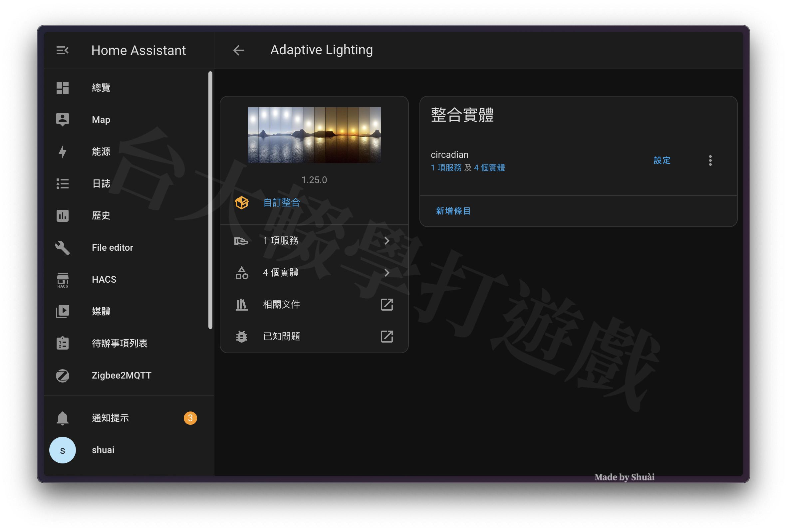Select Zigbee2MQTT label in sidebar
This screenshot has height=532, width=787.
click(x=121, y=376)
